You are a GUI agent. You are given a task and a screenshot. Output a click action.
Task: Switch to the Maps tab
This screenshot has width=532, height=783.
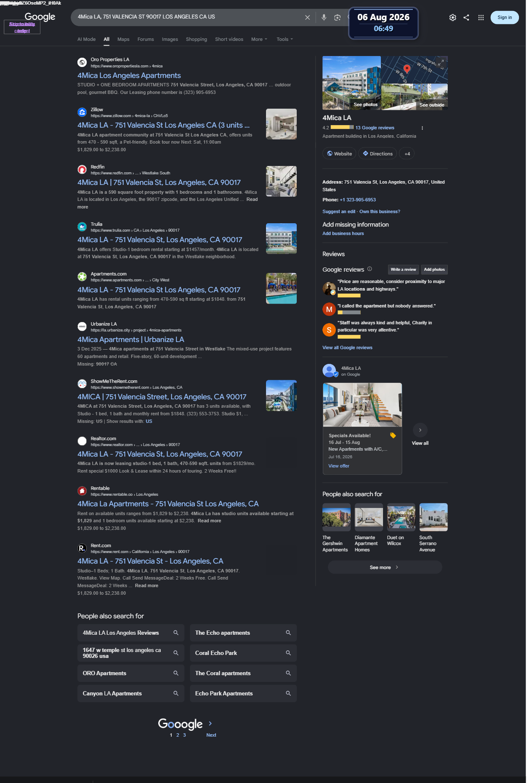123,39
